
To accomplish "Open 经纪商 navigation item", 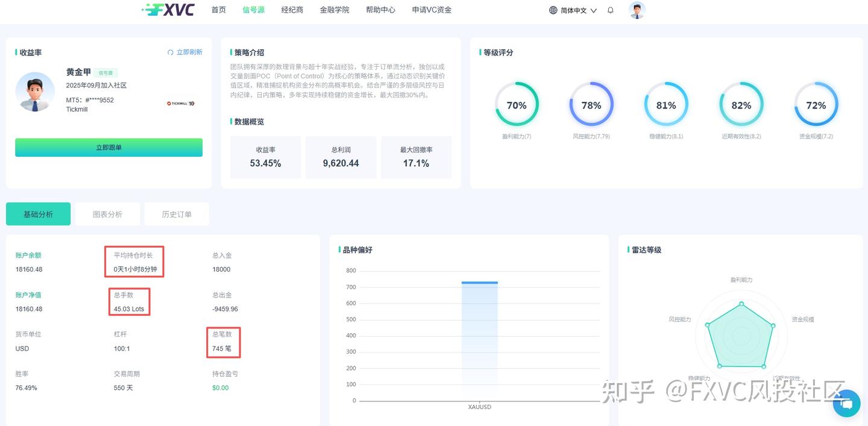I will tap(292, 10).
